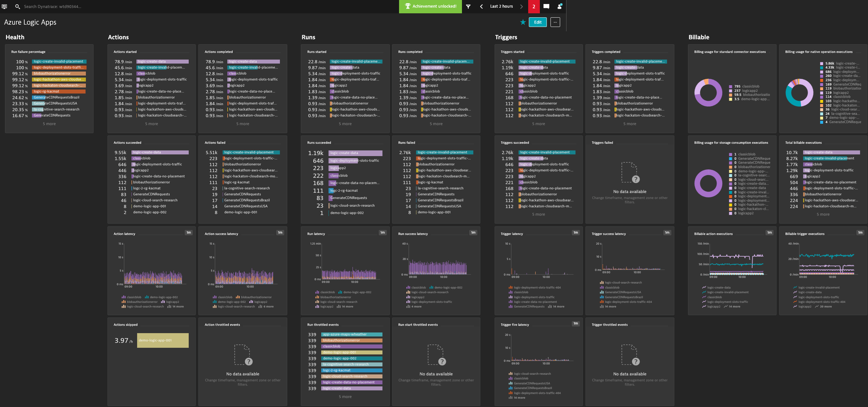Select classicblob row in Actions succeeded
The height and width of the screenshot is (407, 868).
pos(151,158)
